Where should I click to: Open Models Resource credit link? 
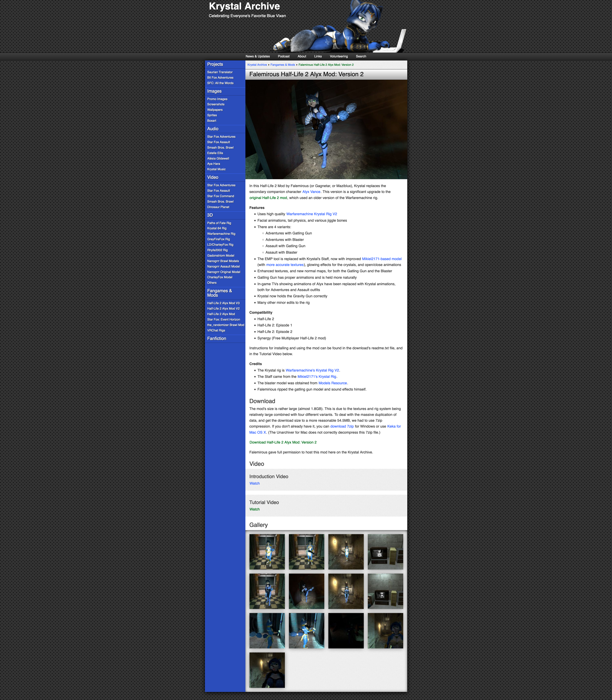[x=332, y=383]
